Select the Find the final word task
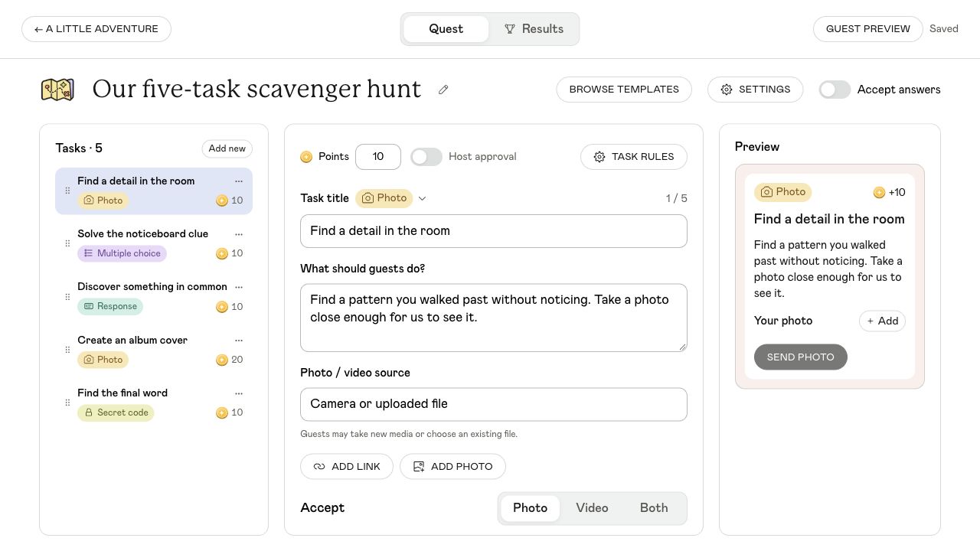Screen dimensions: 980x551 click(154, 403)
